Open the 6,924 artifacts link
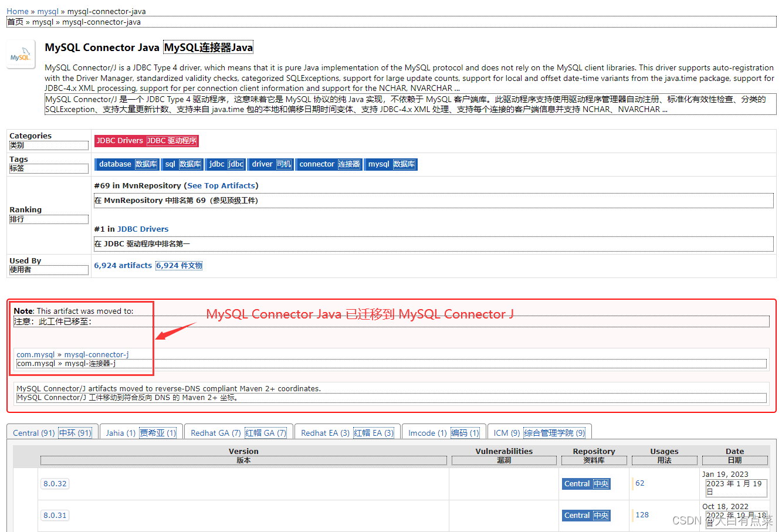The image size is (782, 532). click(x=123, y=265)
